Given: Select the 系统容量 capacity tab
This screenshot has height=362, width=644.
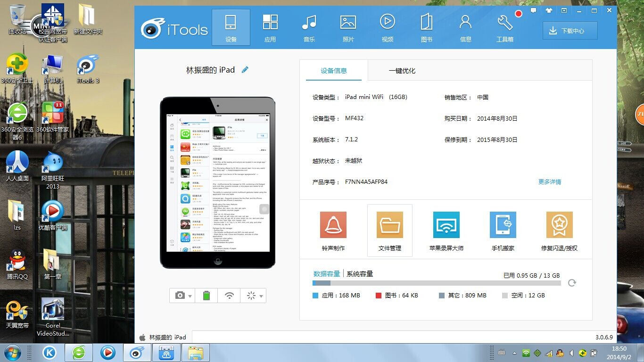Looking at the screenshot, I should point(360,273).
